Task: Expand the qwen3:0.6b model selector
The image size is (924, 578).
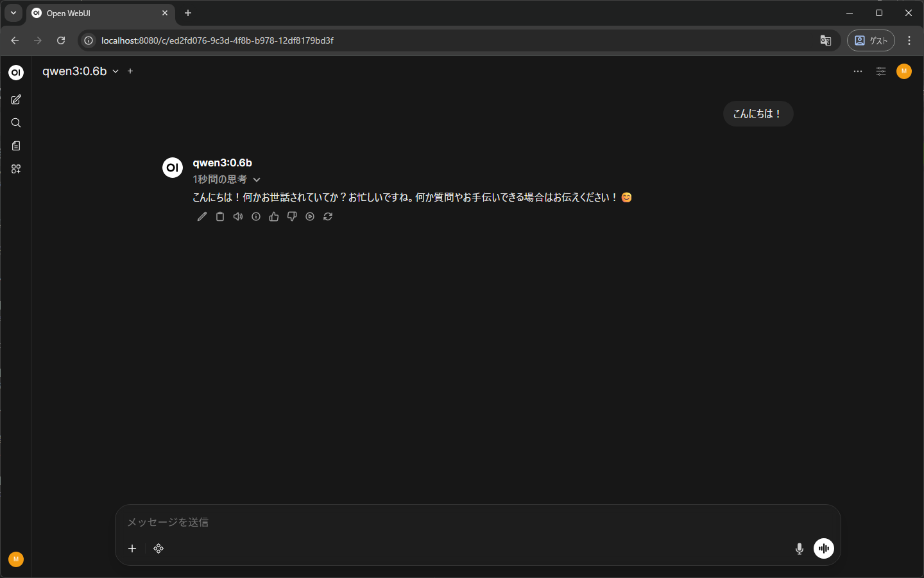Action: pyautogui.click(x=80, y=71)
